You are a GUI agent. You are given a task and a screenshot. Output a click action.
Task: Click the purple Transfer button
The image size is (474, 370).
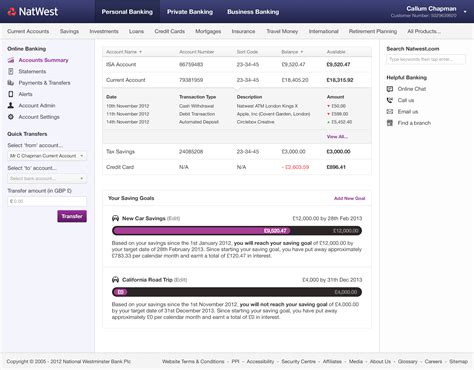[72, 216]
